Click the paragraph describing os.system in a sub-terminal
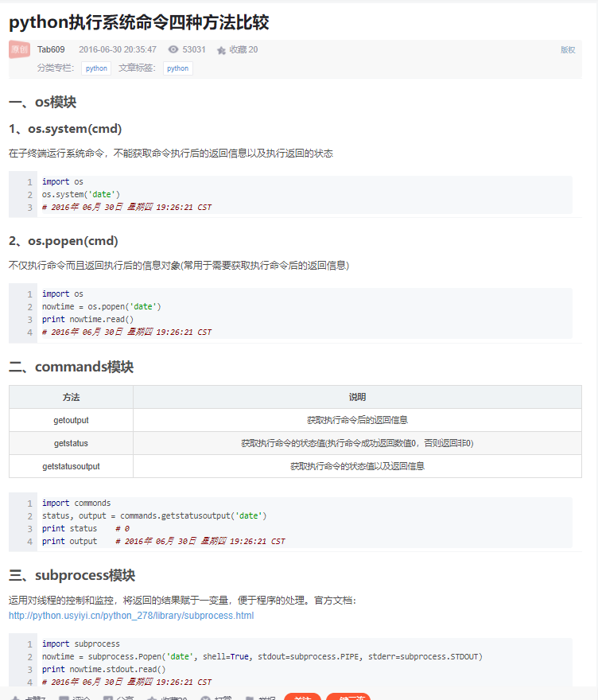The image size is (598, 700). pyautogui.click(x=171, y=154)
